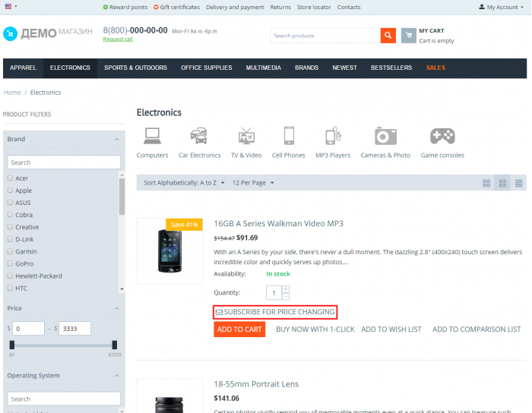Switch to compact list view layout
This screenshot has width=532, height=413.
518,183
